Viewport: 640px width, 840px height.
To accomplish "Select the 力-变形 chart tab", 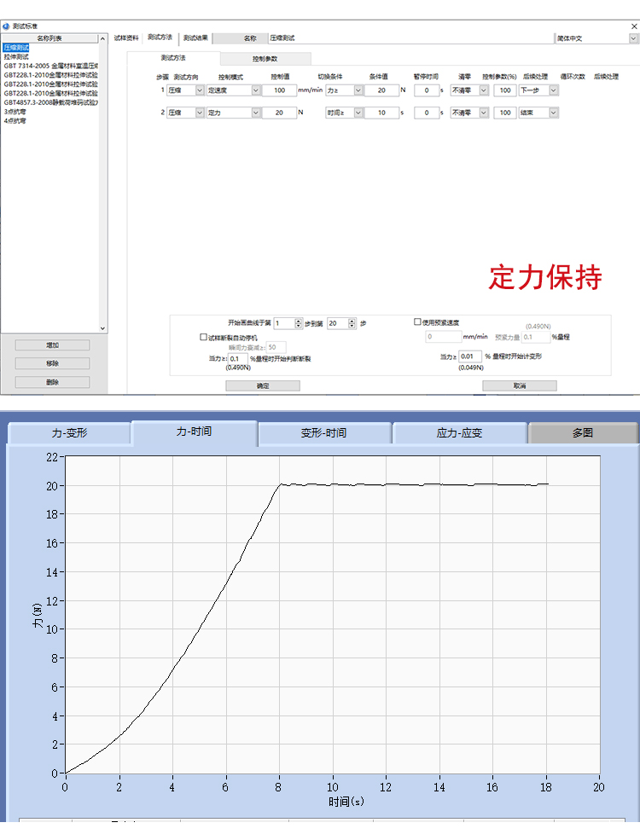I will tap(69, 433).
